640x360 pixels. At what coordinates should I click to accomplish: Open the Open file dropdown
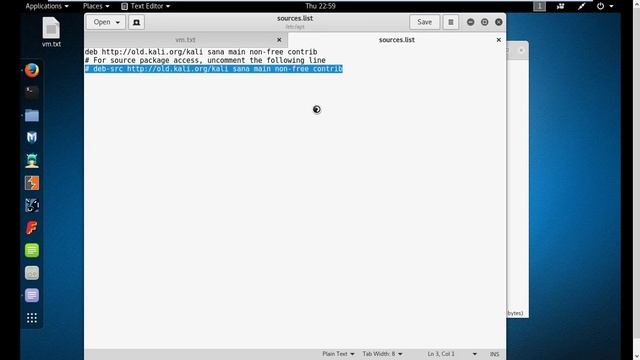pyautogui.click(x=106, y=22)
